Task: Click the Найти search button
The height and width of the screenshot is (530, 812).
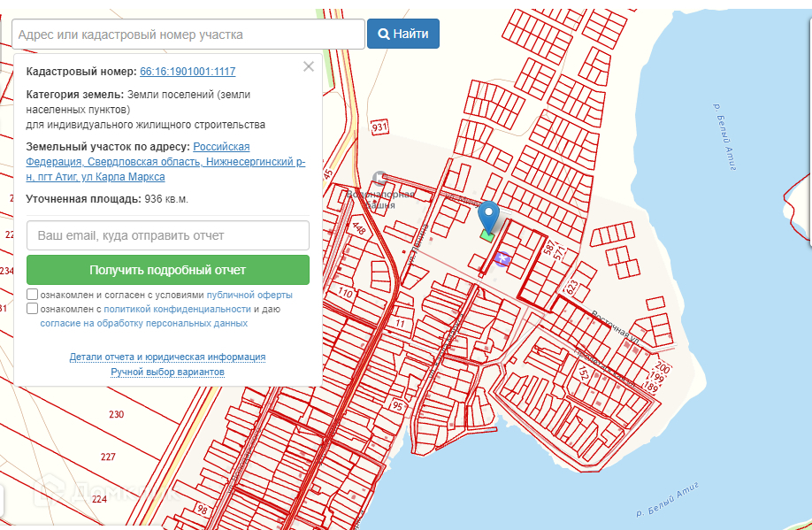Action: click(403, 35)
